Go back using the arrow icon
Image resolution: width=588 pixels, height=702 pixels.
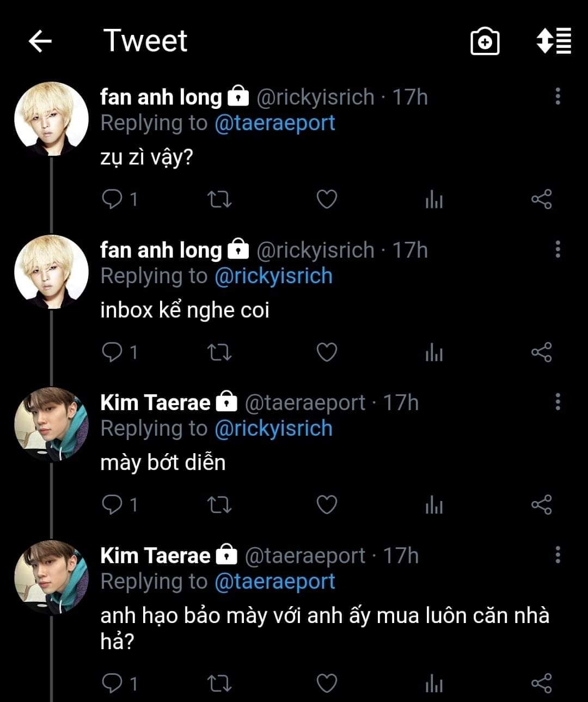click(x=40, y=41)
